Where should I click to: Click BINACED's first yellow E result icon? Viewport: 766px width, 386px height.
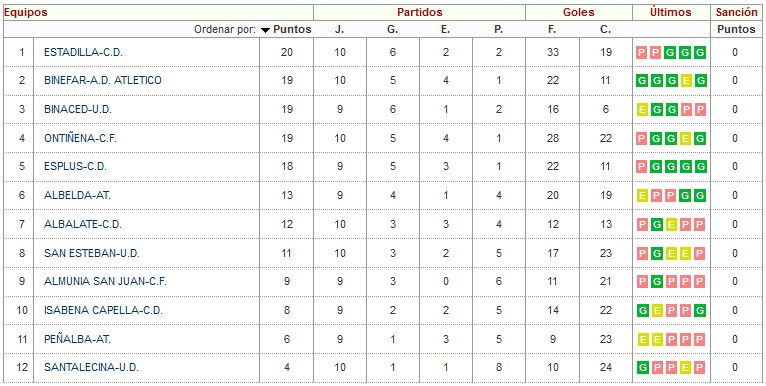click(642, 110)
